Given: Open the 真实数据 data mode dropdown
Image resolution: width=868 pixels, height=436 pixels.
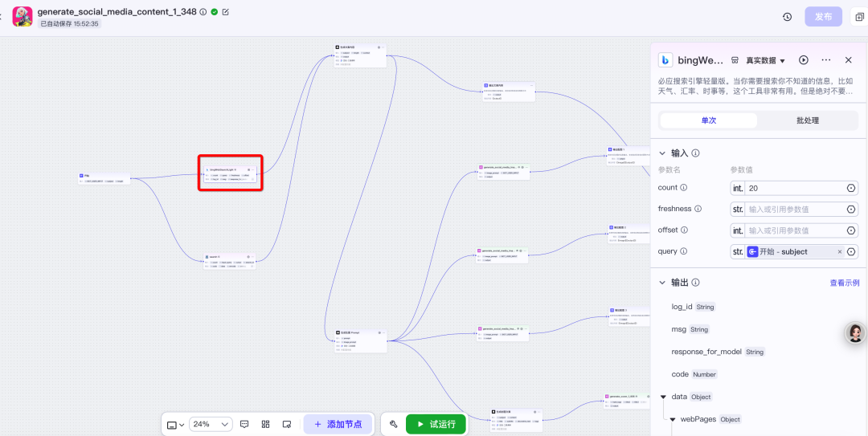Looking at the screenshot, I should click(765, 60).
